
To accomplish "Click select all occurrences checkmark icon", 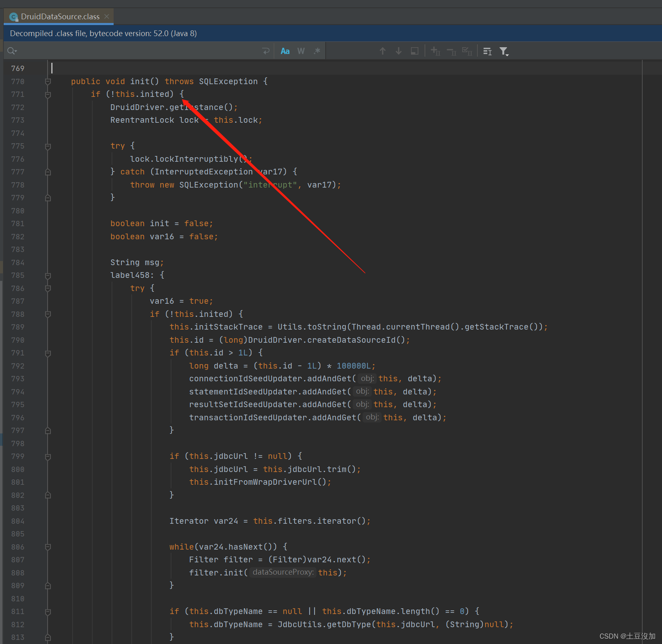I will pyautogui.click(x=467, y=51).
